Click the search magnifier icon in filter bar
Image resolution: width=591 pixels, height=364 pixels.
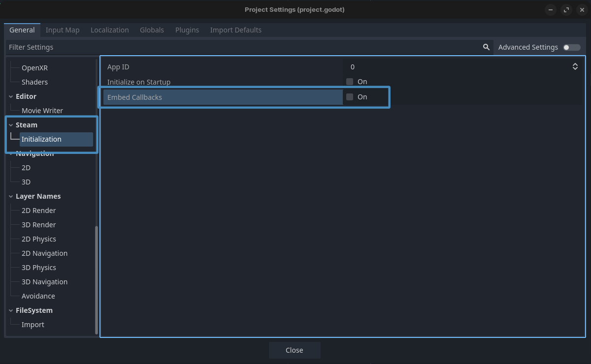tap(486, 47)
